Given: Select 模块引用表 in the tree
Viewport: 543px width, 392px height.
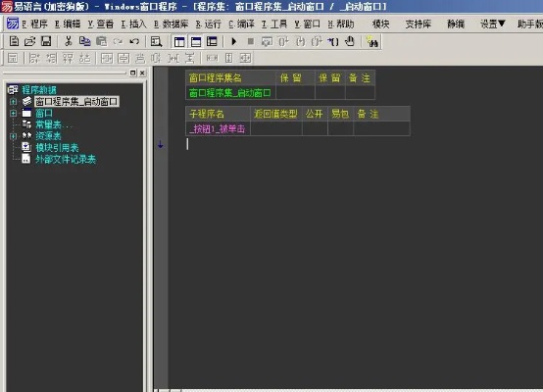Looking at the screenshot, I should click(x=57, y=148).
